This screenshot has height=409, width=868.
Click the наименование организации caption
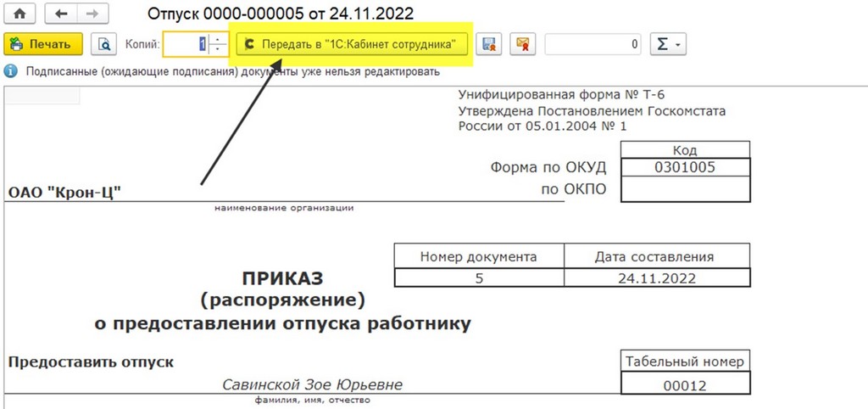[284, 209]
